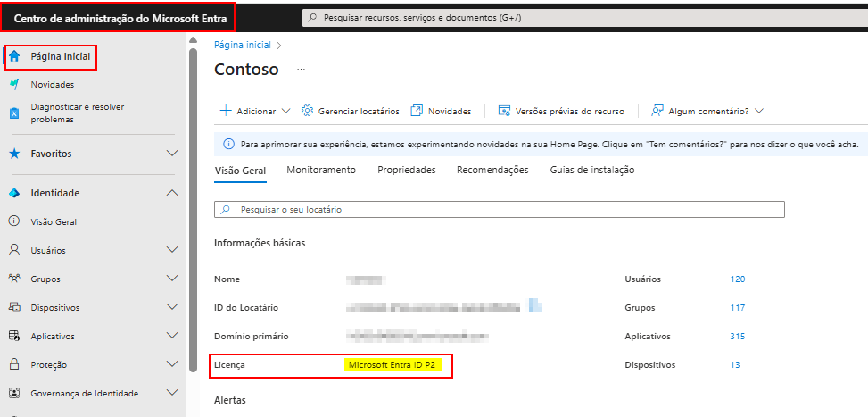The width and height of the screenshot is (868, 417).
Task: Open the Novidades icon in sidebar
Action: click(x=14, y=84)
